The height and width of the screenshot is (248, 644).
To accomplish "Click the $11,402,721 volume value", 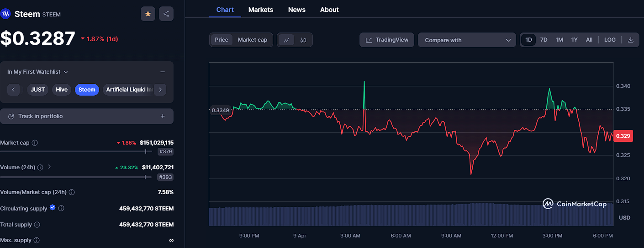I will [158, 167].
